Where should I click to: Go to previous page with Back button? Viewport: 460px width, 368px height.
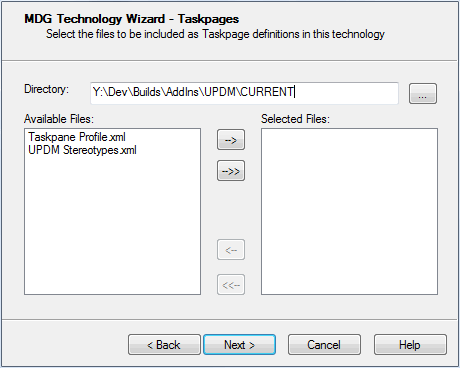(164, 345)
